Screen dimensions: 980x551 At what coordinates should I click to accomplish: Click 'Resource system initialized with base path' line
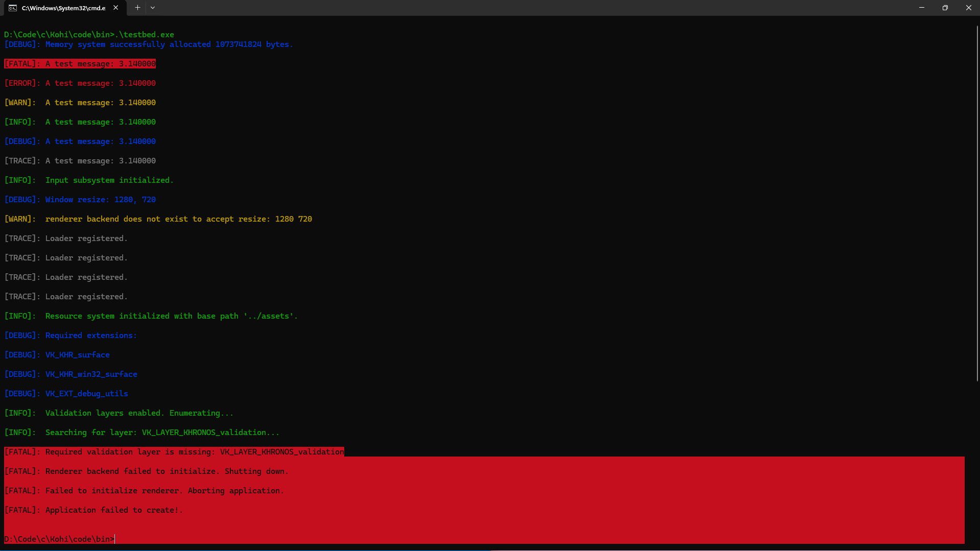click(151, 316)
